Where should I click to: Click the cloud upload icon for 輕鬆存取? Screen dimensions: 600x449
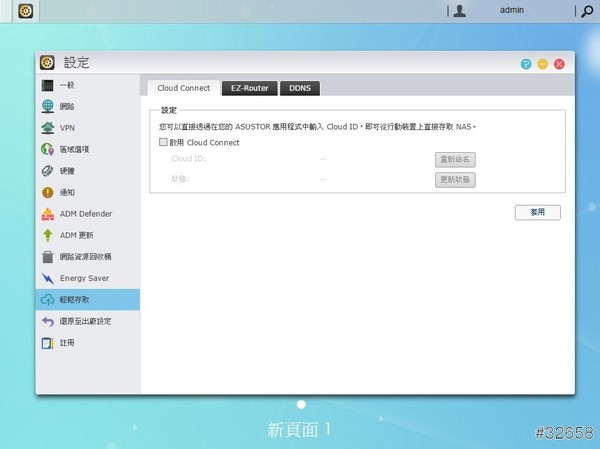tap(47, 300)
